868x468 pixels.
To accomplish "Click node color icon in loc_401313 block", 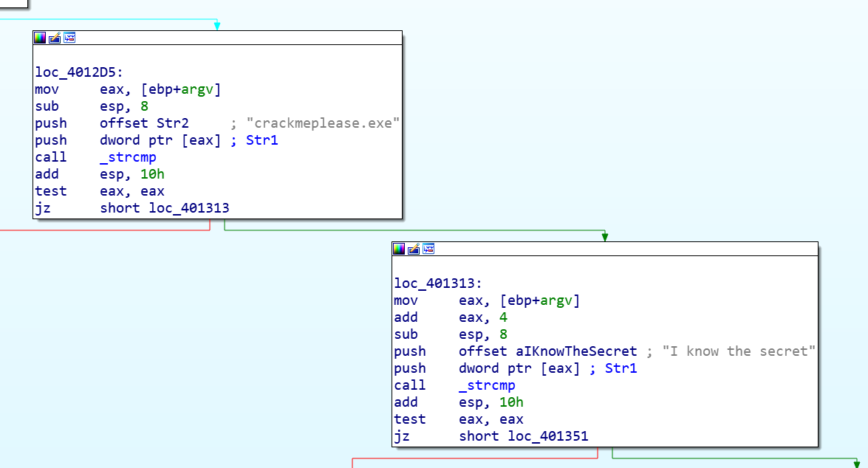I will [x=399, y=249].
